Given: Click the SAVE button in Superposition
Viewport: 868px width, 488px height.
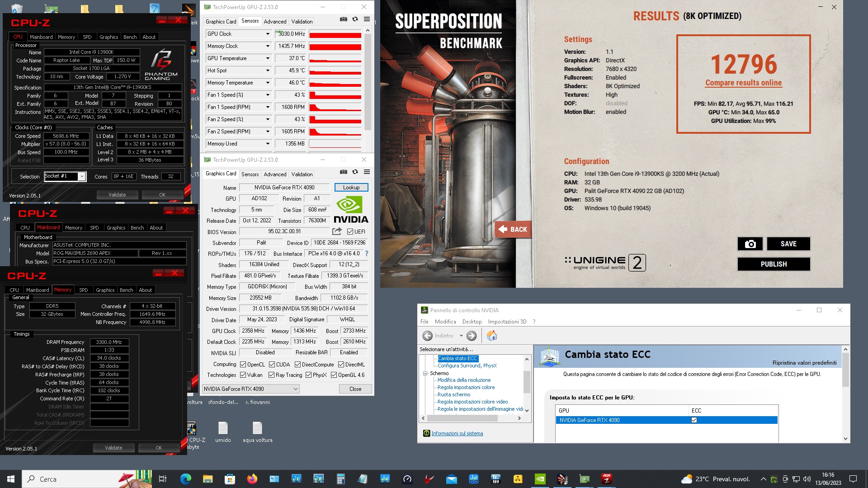Looking at the screenshot, I should point(788,244).
